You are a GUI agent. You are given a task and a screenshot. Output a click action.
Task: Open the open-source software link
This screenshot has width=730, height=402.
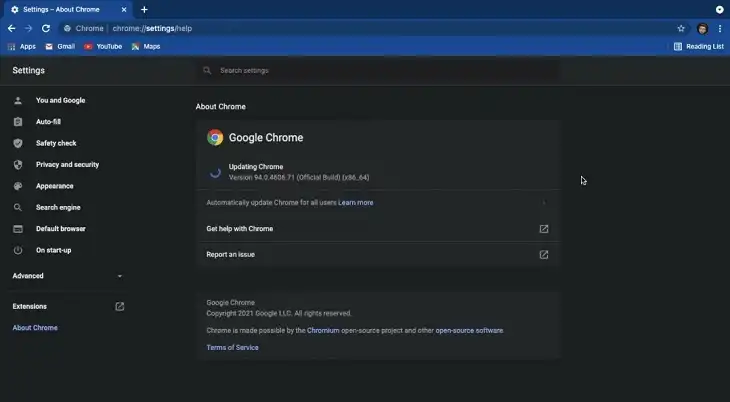click(469, 330)
